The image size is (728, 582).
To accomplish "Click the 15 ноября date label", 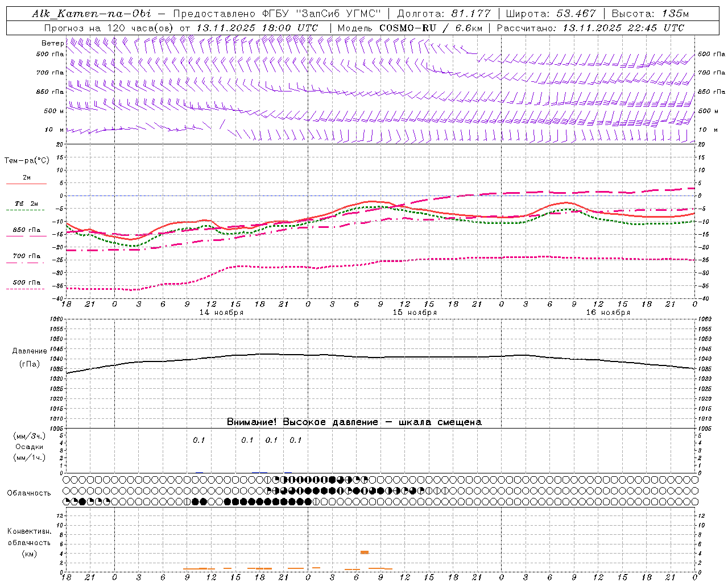I will (x=415, y=313).
